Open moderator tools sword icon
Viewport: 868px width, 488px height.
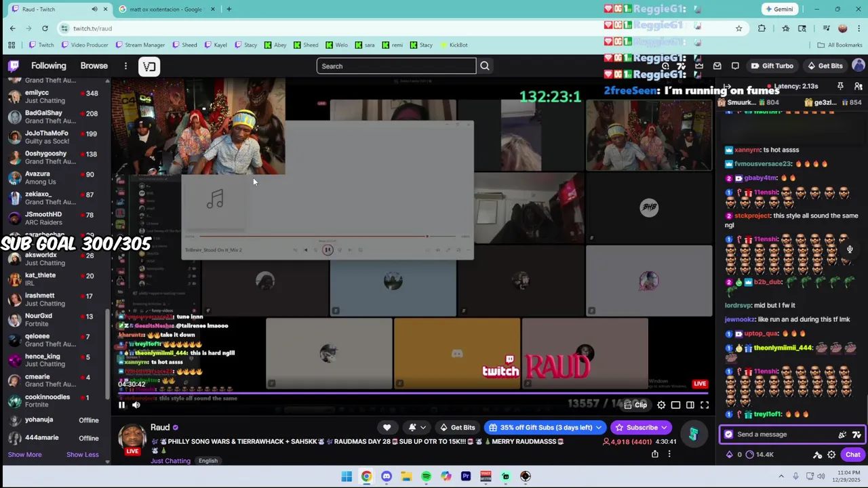tap(818, 455)
